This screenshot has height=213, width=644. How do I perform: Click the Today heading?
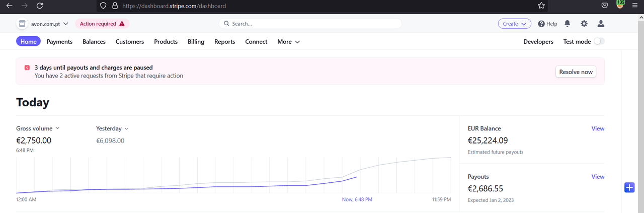(33, 102)
